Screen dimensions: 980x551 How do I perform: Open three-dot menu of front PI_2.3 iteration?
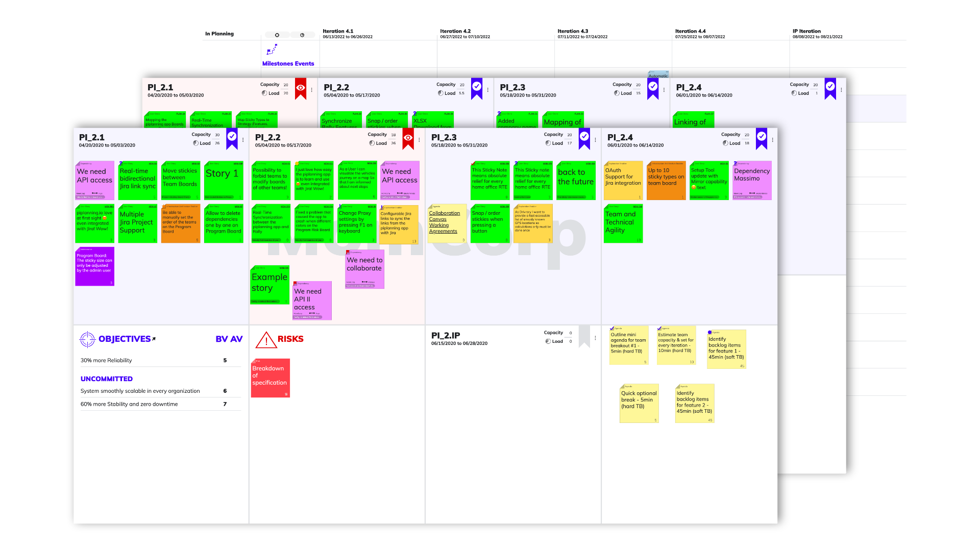pos(595,140)
